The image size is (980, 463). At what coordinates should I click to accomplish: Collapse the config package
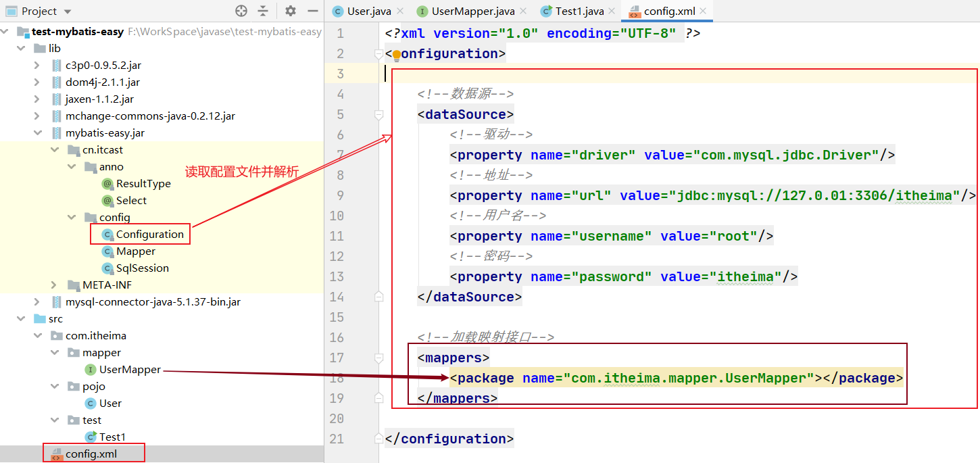(72, 217)
